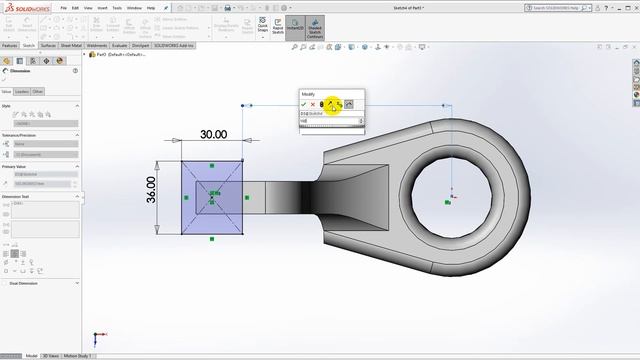This screenshot has width=640, height=360.
Task: Switch to the Model tab at the bottom
Action: click(31, 356)
